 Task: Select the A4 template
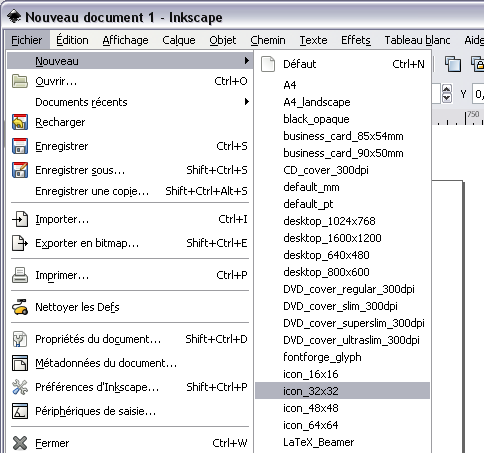tap(342, 85)
